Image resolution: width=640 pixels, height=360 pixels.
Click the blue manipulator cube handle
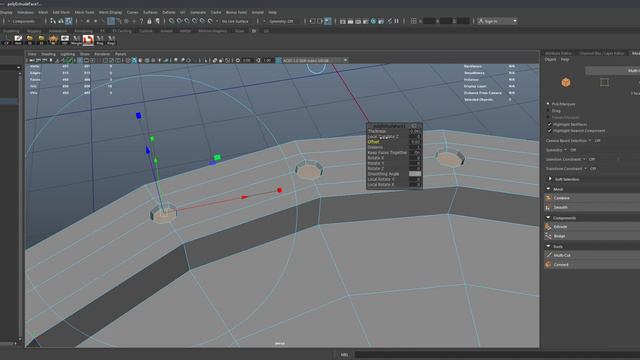(138, 116)
